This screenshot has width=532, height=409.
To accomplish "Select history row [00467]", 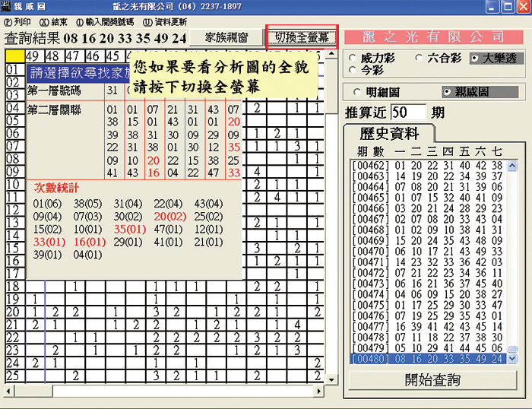I will (428, 219).
